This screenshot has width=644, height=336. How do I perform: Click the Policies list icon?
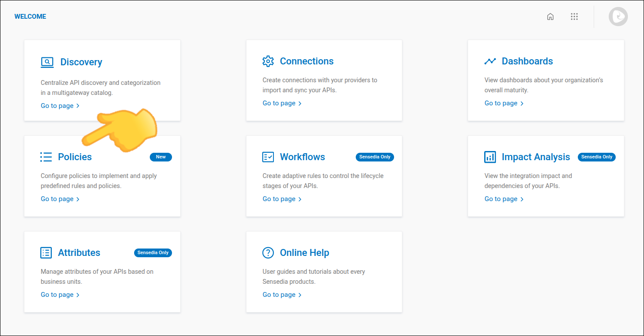46,157
